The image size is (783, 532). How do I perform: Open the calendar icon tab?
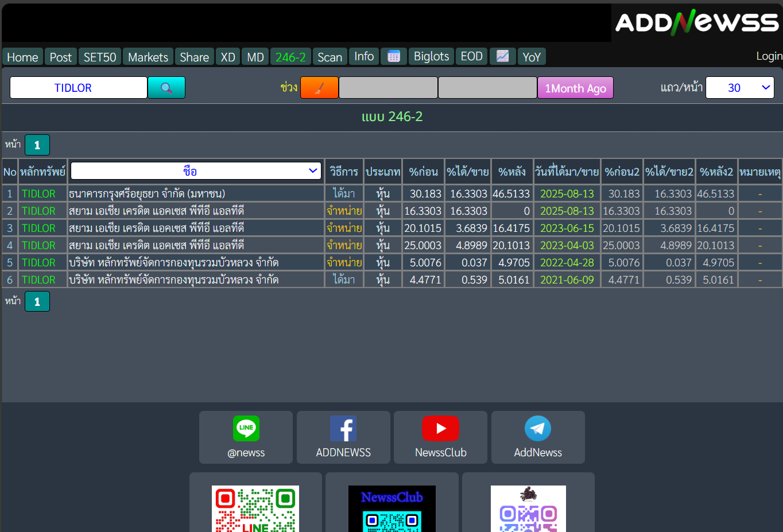(394, 56)
